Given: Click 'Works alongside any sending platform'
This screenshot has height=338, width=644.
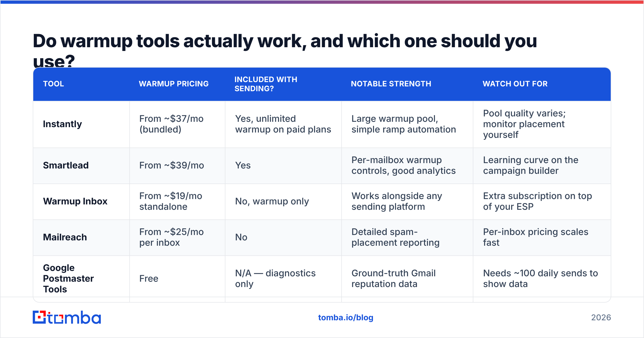Looking at the screenshot, I should [397, 201].
